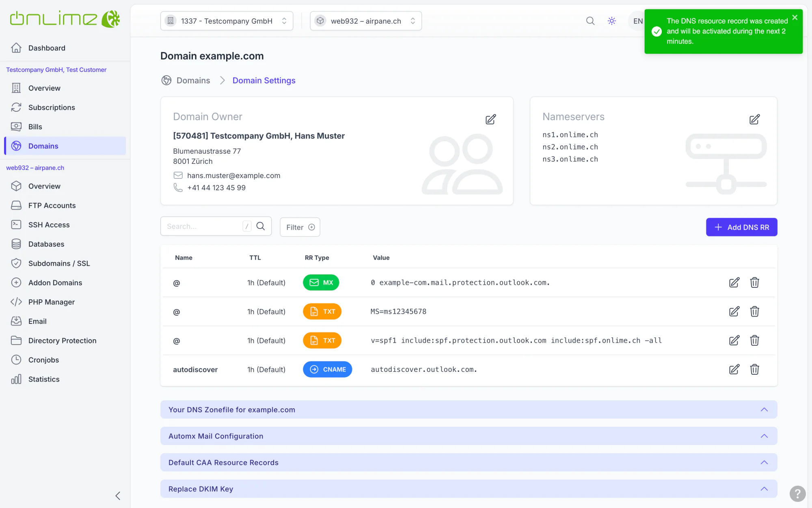Delete the MX record row
This screenshot has height=508, width=812.
(754, 282)
